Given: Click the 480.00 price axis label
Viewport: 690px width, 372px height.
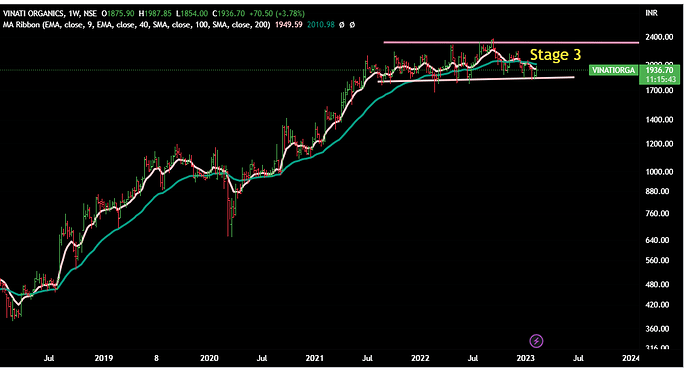Looking at the screenshot, I should click(657, 284).
